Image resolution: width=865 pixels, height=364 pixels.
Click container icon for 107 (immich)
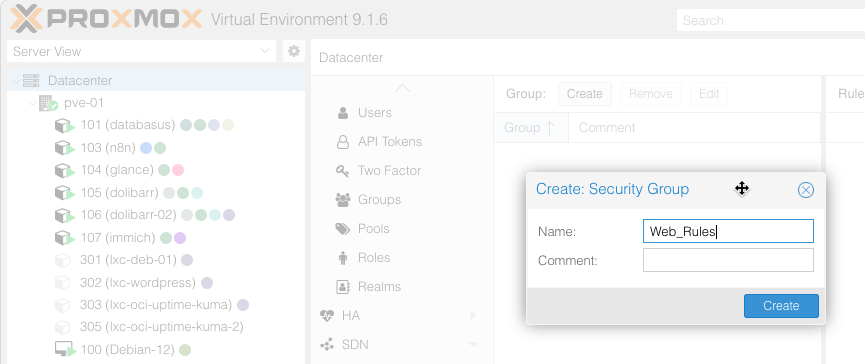tap(65, 238)
